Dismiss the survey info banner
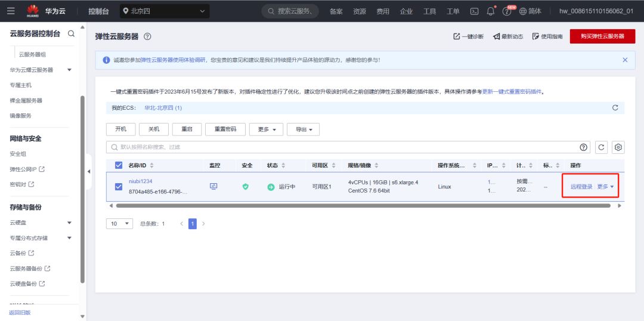The height and width of the screenshot is (321, 644). pos(624,60)
